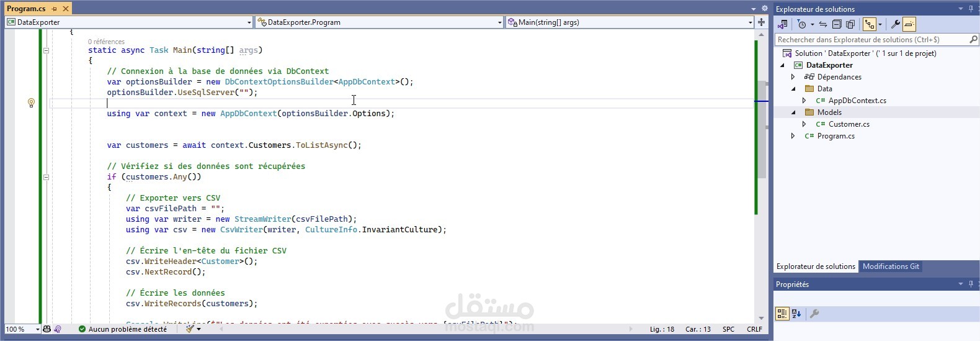
Task: Sync with active document in Solution Explorer
Action: [x=823, y=24]
